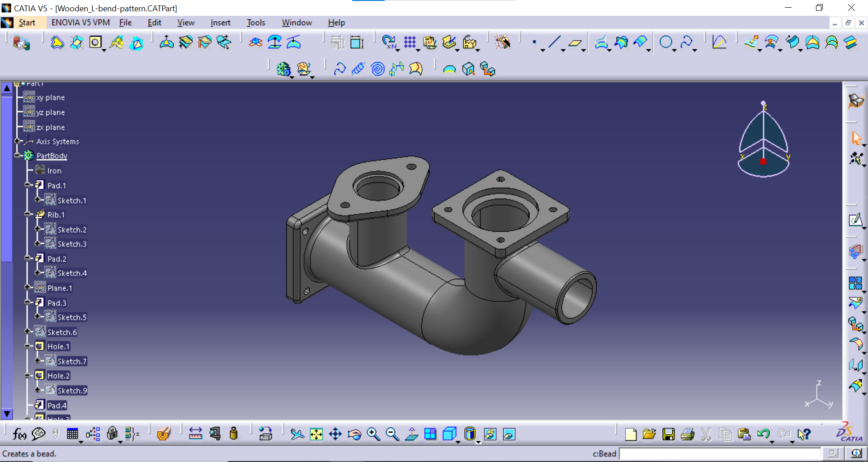Click the Save diskette icon

[668, 434]
